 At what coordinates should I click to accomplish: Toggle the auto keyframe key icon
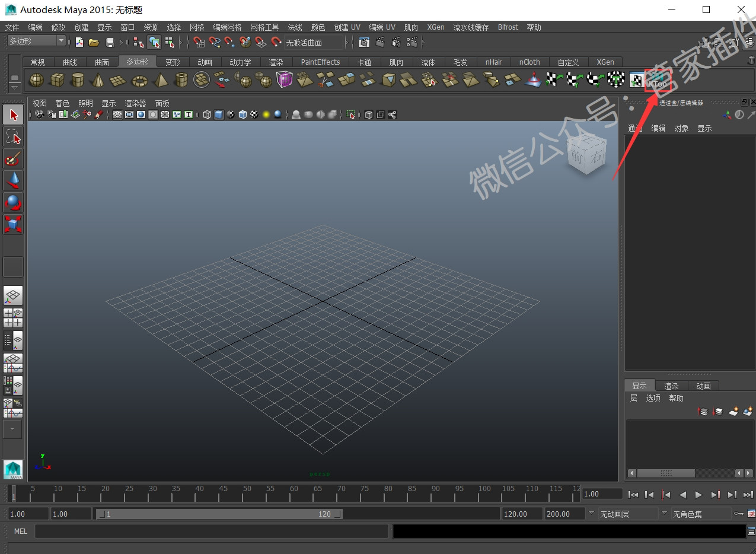coord(738,514)
